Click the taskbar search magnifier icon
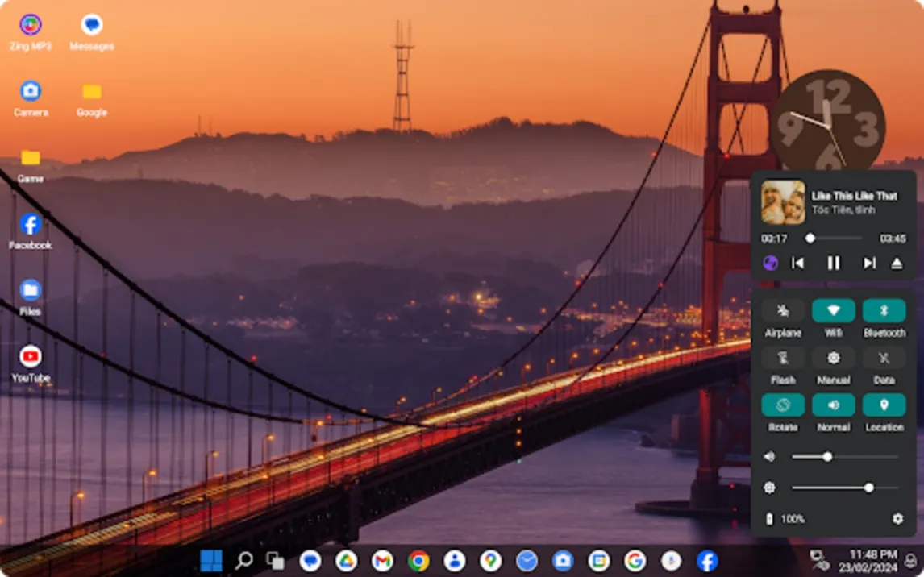The height and width of the screenshot is (577, 924). click(243, 561)
